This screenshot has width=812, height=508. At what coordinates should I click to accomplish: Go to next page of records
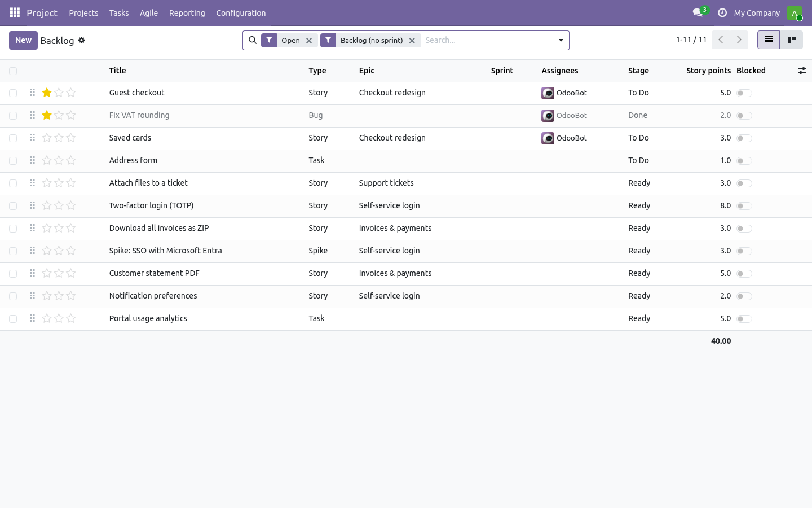(x=739, y=40)
